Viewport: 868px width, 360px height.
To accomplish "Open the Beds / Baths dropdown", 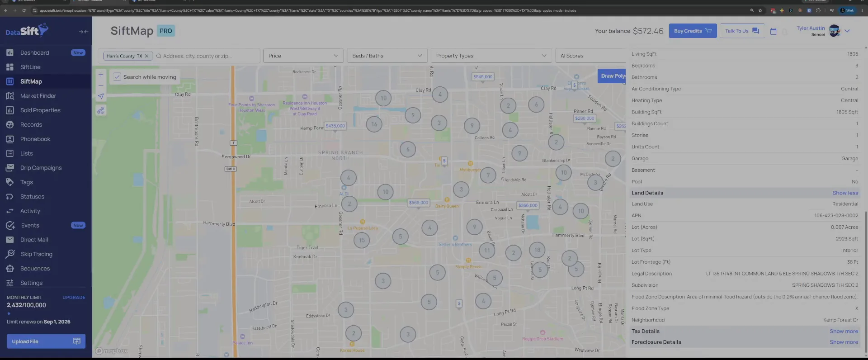I will [x=387, y=56].
